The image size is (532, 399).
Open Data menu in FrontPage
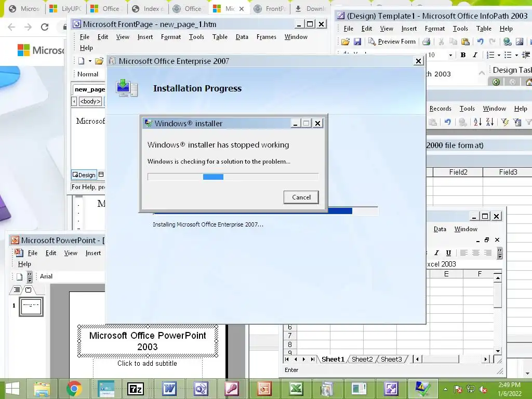[242, 37]
